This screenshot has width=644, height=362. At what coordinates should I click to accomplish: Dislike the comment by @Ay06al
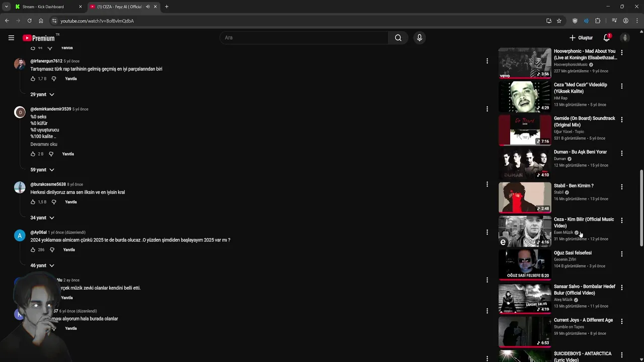coord(52,250)
